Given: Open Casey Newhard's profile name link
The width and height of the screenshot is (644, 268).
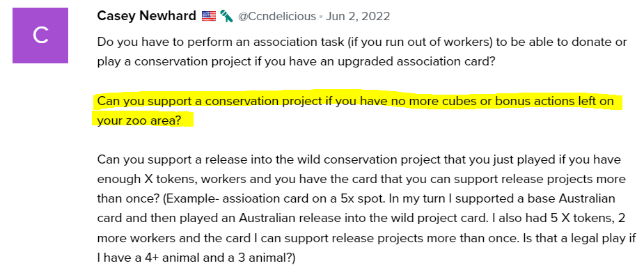Looking at the screenshot, I should [147, 16].
